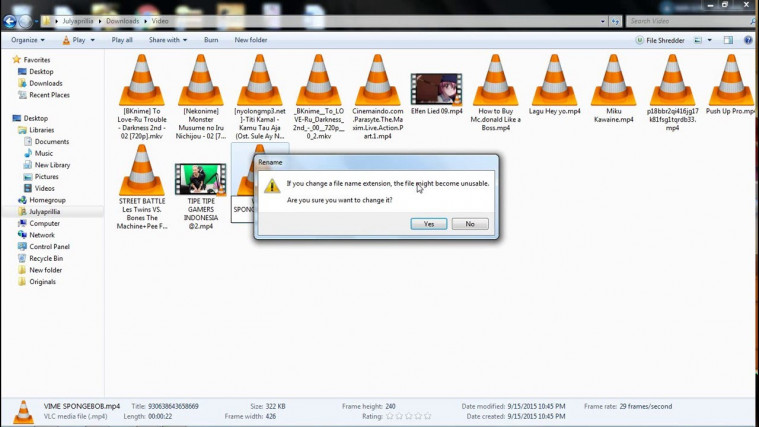Select the p18bbr2qi416jg17 mp4 file
This screenshot has width=759, height=427.
tap(672, 93)
